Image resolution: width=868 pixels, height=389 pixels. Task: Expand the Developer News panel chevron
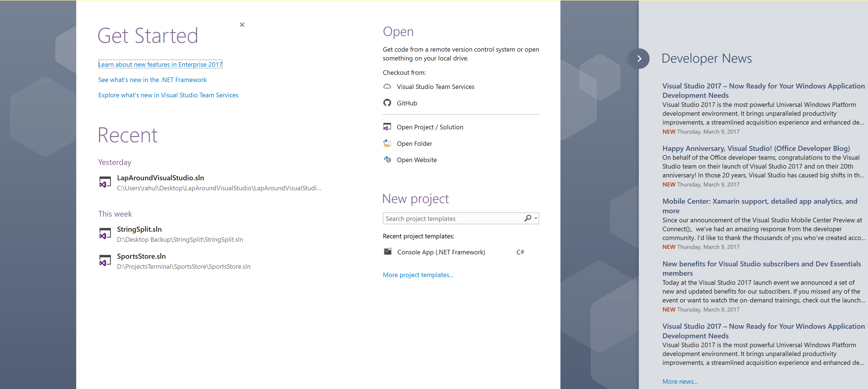(x=639, y=58)
